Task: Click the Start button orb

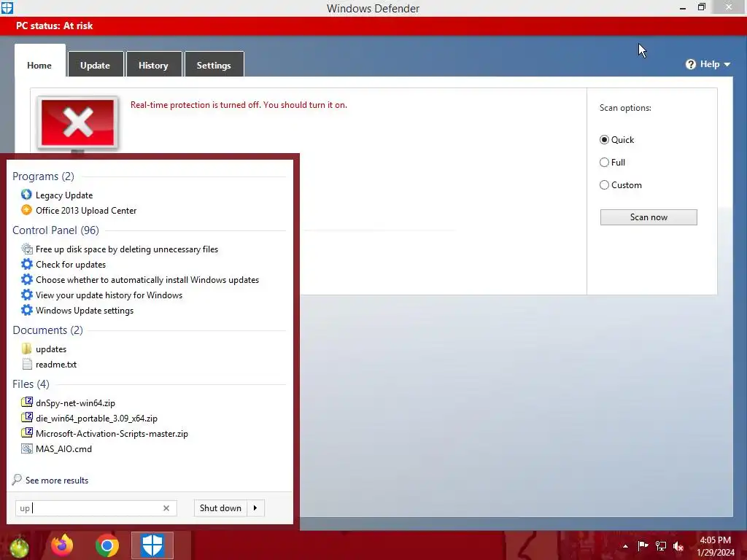Action: (19, 547)
